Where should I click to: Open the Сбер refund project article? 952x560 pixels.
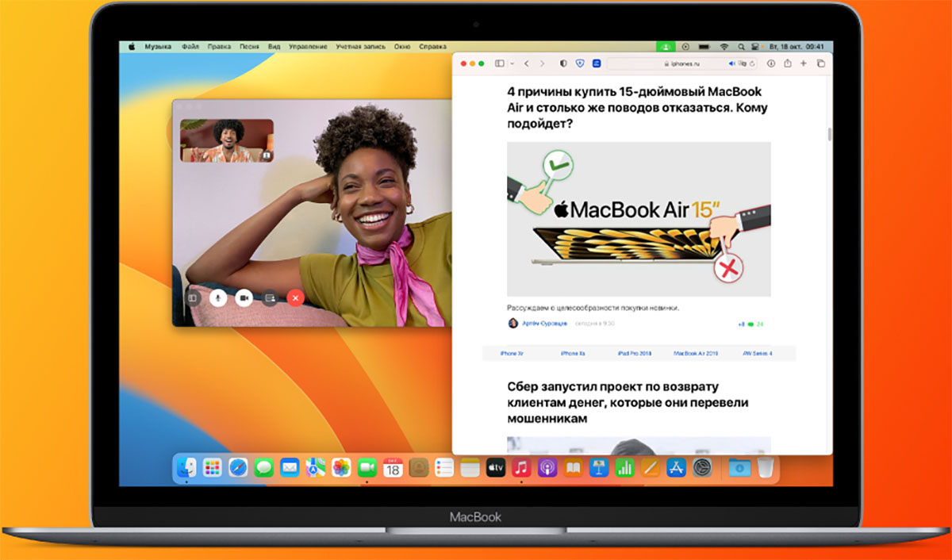(628, 402)
